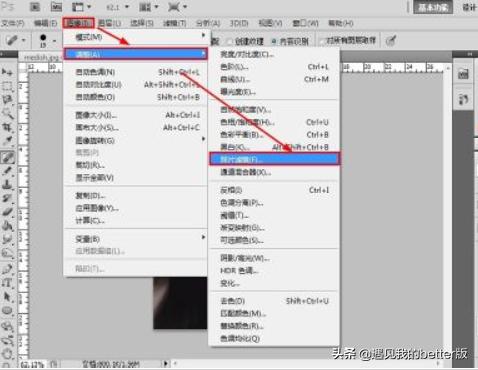Launch Bridge from the top bar
The height and width of the screenshot is (370, 478).
pyautogui.click(x=35, y=7)
